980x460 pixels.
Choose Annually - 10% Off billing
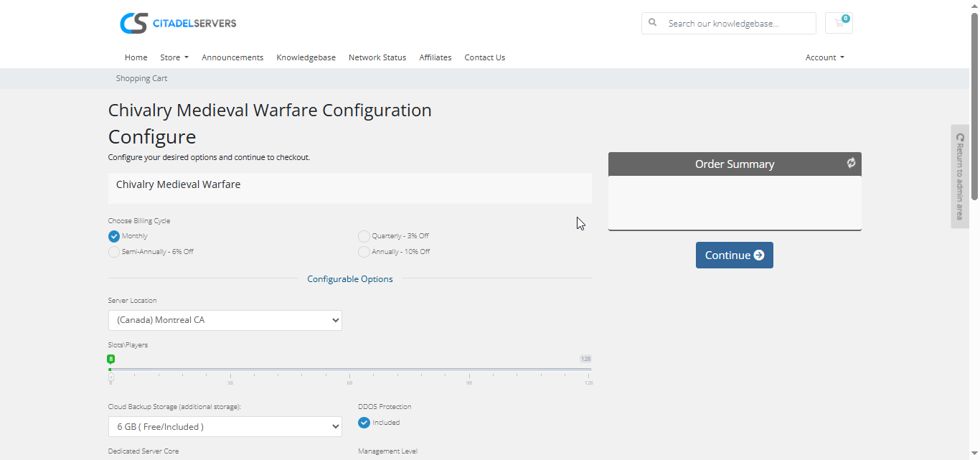pos(364,252)
